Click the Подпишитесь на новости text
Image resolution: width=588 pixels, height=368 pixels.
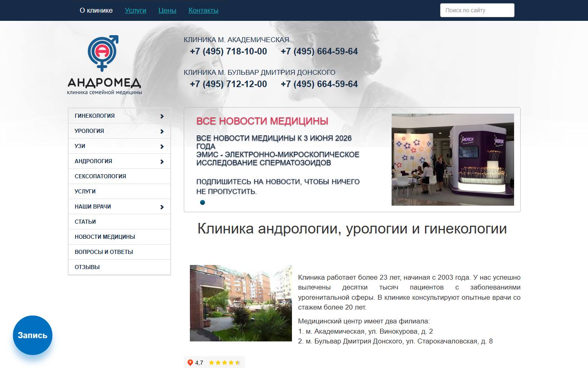pos(278,186)
